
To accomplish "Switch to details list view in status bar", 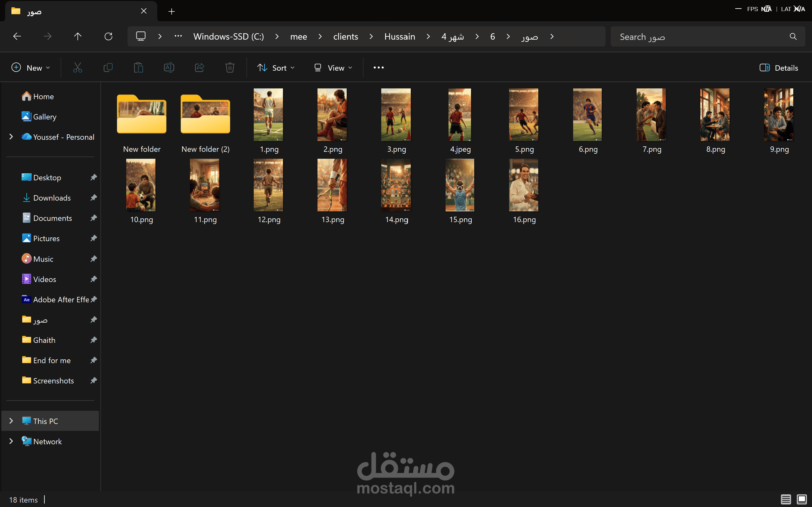I will 786,499.
